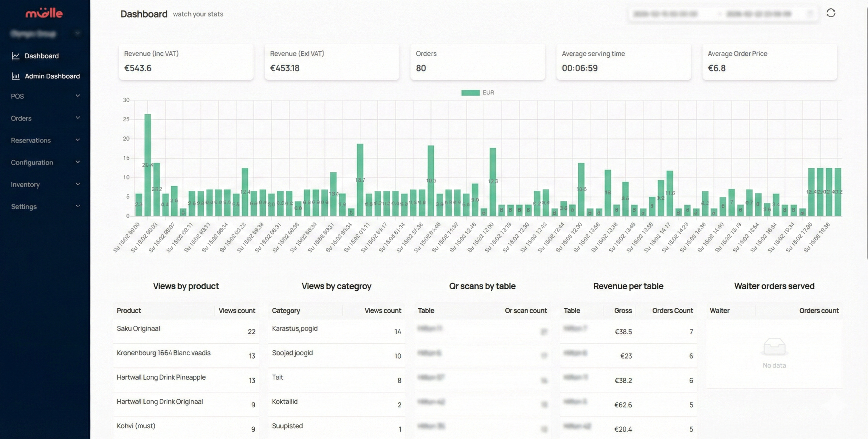Click the EUR legend swatch above the chart
868x439 pixels.
point(470,92)
